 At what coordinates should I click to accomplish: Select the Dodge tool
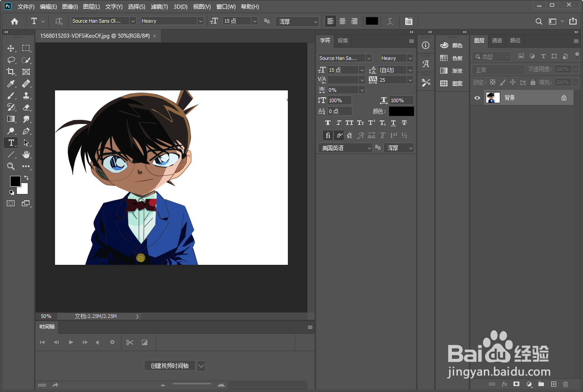[x=11, y=131]
